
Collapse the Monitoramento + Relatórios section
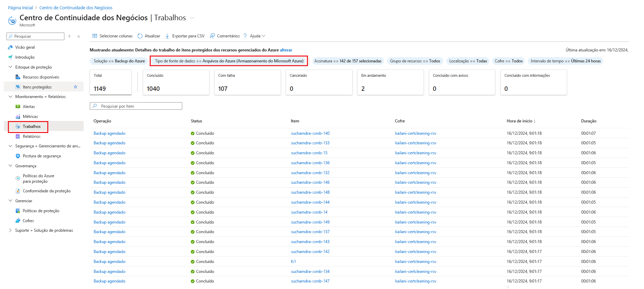click(10, 97)
